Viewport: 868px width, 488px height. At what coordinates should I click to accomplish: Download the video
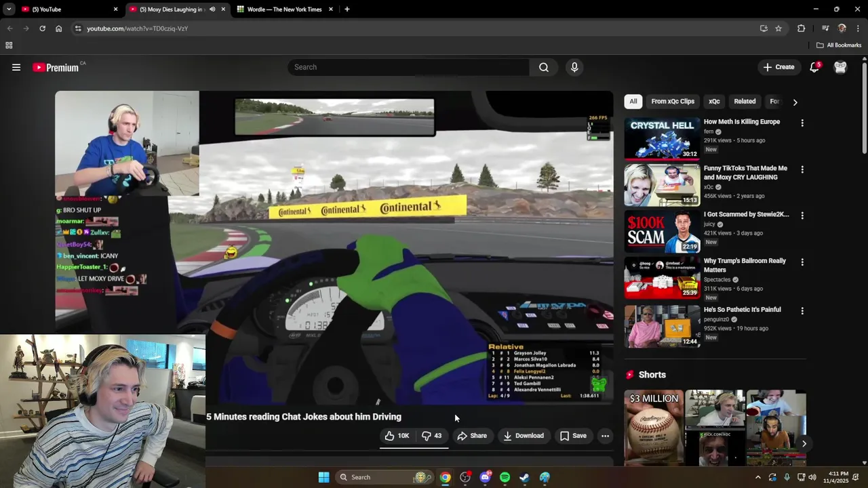coord(523,436)
